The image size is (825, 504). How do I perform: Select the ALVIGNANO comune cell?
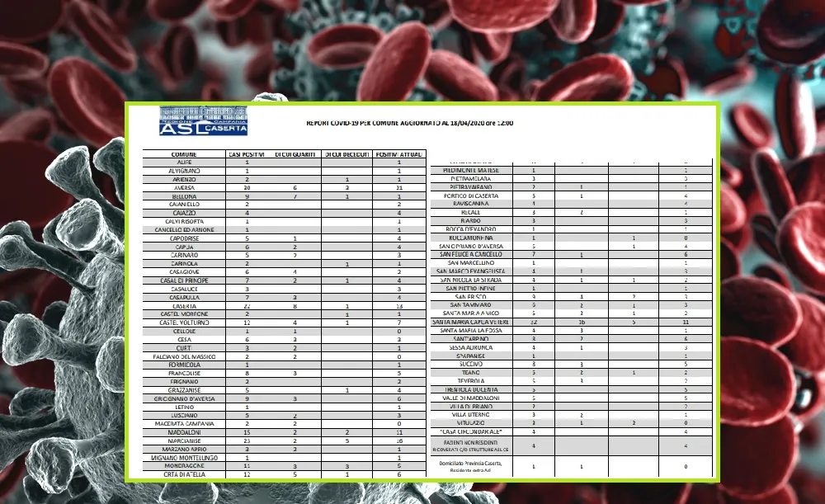[184, 171]
